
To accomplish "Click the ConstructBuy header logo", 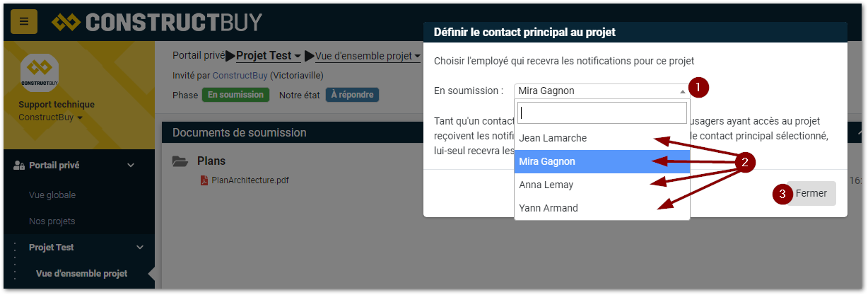I will [156, 23].
